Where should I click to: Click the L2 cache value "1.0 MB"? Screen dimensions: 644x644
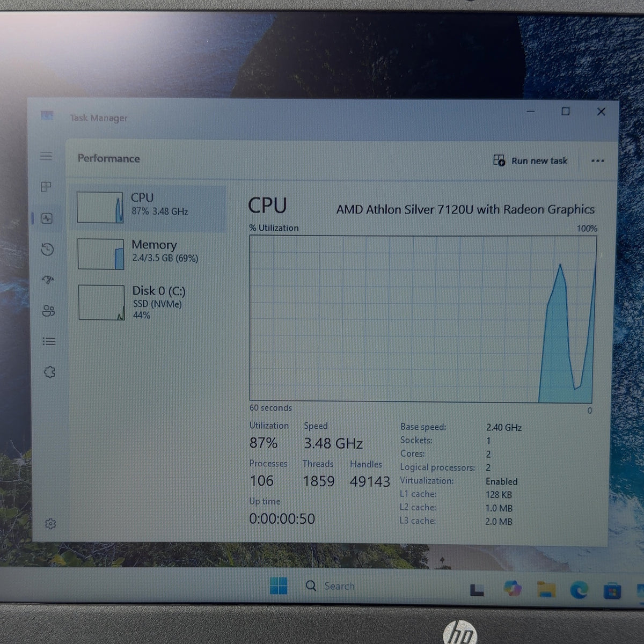(x=499, y=508)
